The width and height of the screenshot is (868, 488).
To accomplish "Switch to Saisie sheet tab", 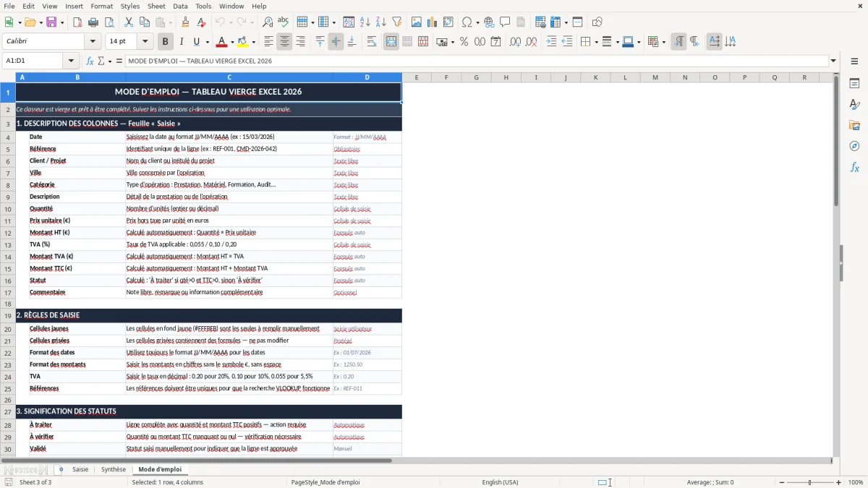I will (80, 469).
